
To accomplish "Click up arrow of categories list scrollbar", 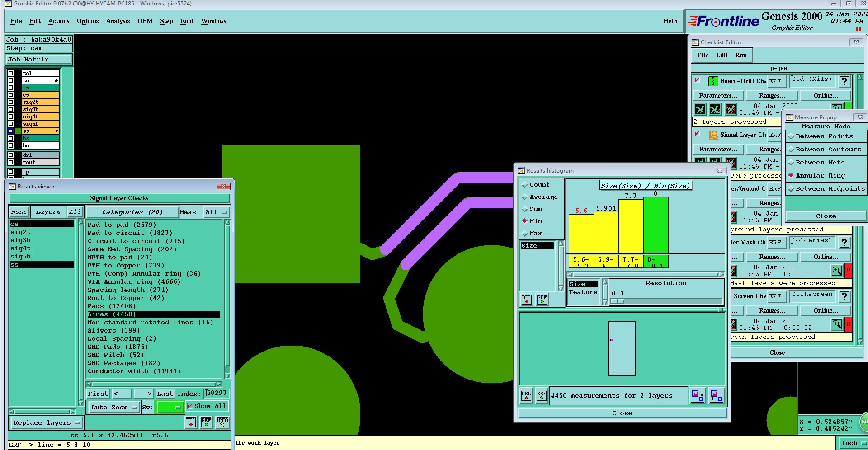I will tap(227, 222).
